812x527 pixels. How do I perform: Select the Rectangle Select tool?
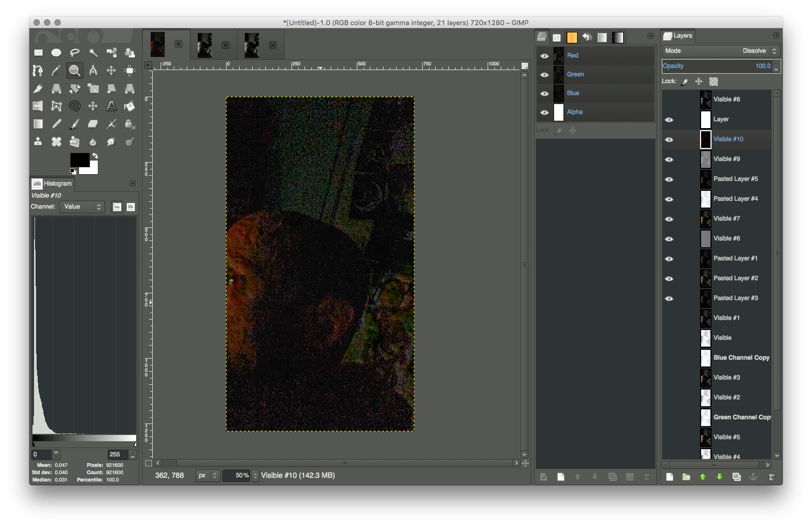[38, 52]
